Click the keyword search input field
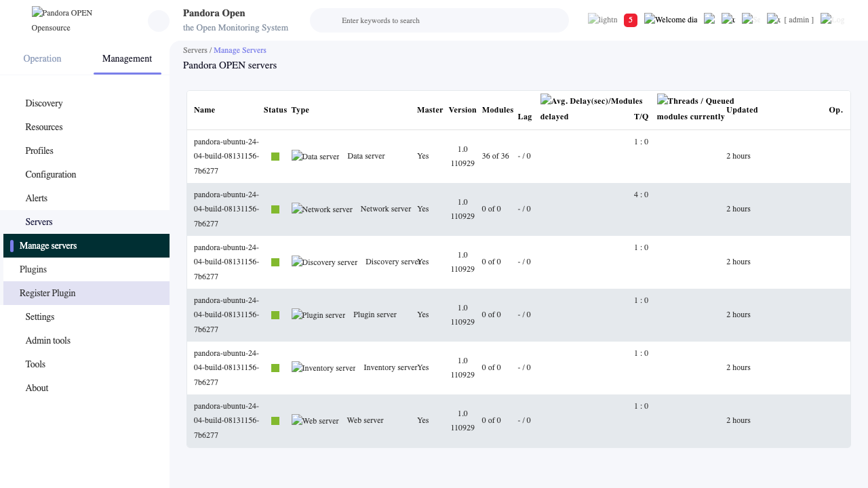 click(x=439, y=20)
